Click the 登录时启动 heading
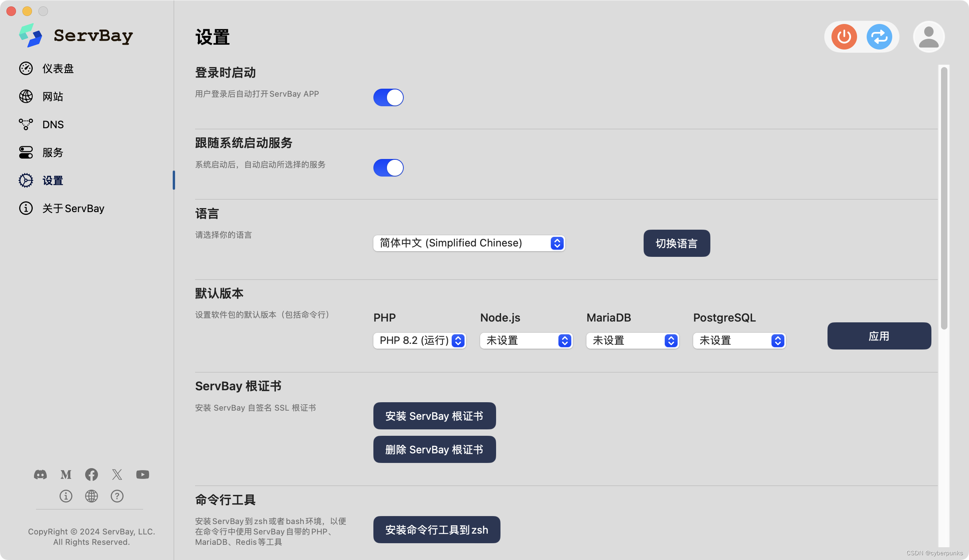This screenshot has width=969, height=560. [x=225, y=73]
